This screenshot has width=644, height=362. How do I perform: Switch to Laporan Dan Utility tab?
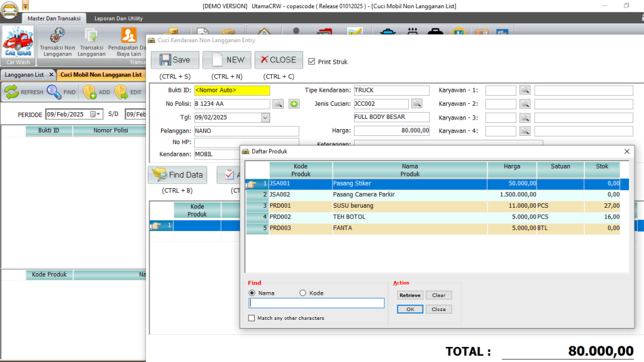(x=118, y=19)
